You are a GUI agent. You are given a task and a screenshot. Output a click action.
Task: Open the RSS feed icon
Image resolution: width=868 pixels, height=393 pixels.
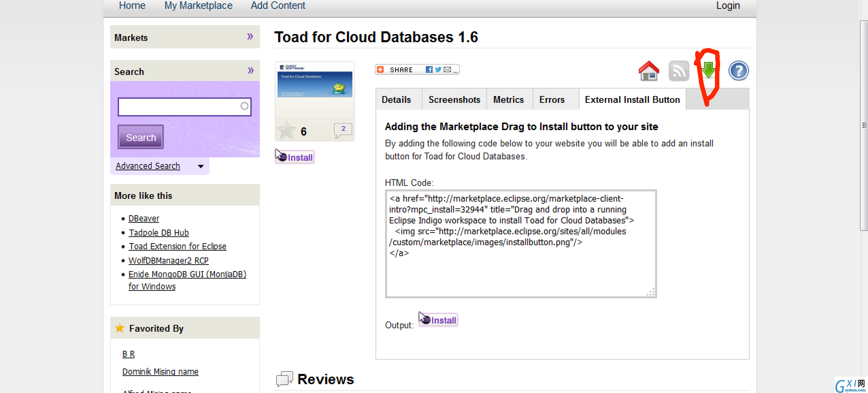pos(679,71)
